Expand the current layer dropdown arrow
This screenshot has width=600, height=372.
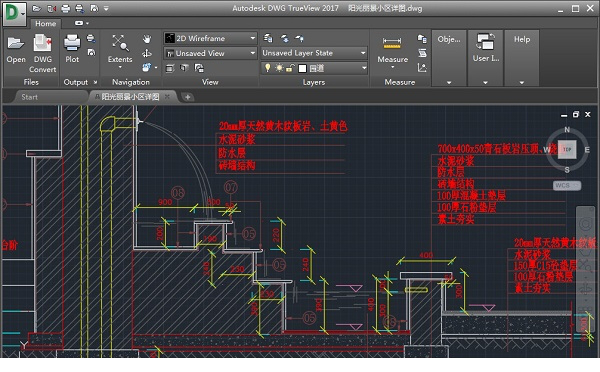tap(364, 68)
